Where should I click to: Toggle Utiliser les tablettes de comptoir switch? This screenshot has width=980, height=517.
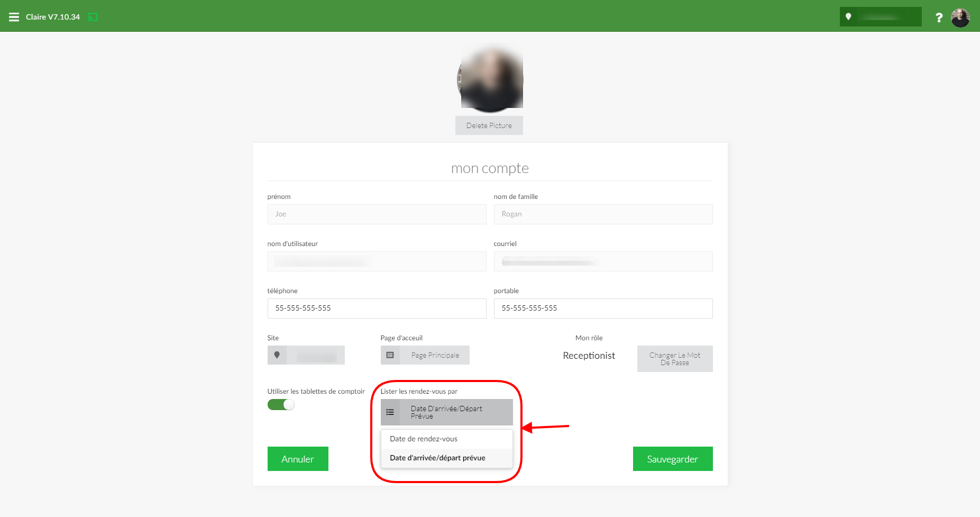pyautogui.click(x=281, y=405)
